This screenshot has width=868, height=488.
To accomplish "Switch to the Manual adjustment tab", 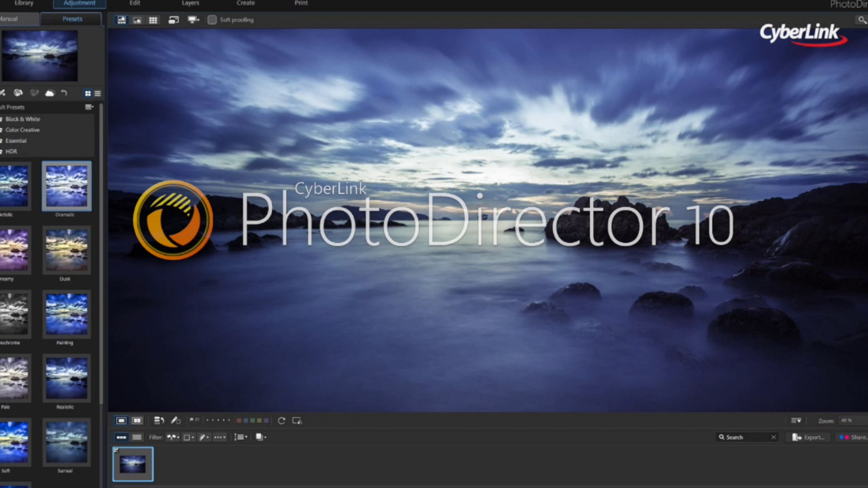I will tap(14, 19).
